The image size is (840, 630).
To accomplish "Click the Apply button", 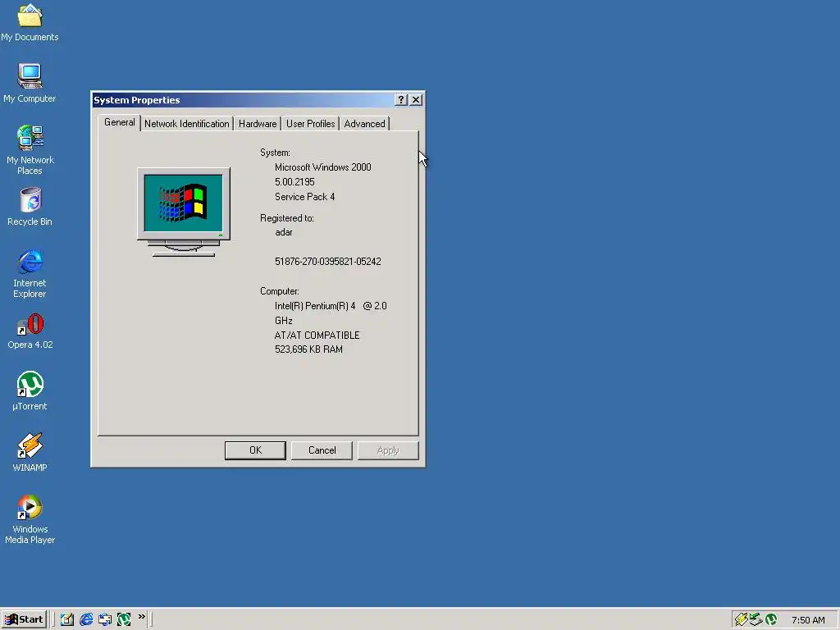I will pyautogui.click(x=388, y=450).
